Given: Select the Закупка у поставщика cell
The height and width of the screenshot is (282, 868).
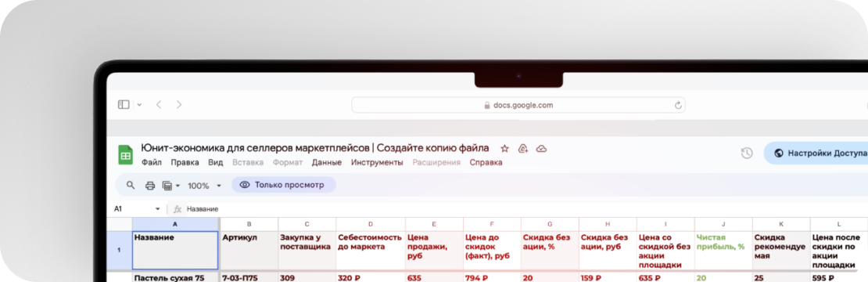Looking at the screenshot, I should coord(307,251).
